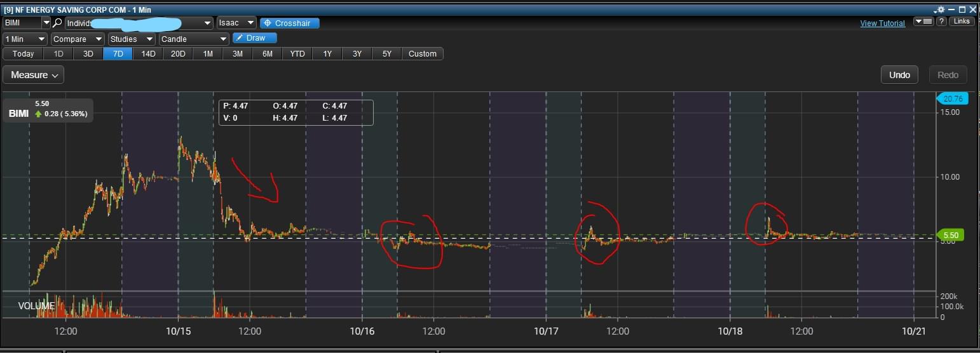Select the 1Y range tab
This screenshot has height=353, width=980.
327,54
